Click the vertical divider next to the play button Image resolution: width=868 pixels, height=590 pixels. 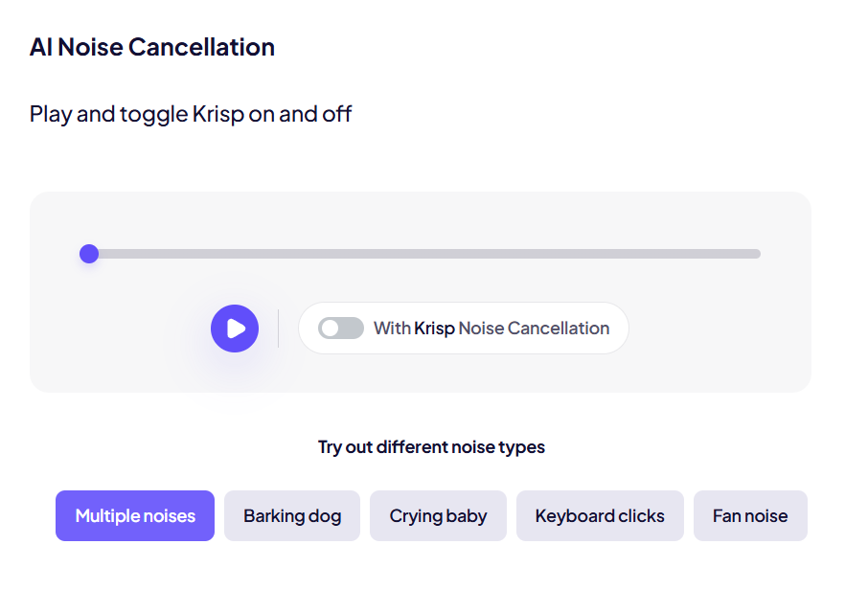(x=279, y=329)
